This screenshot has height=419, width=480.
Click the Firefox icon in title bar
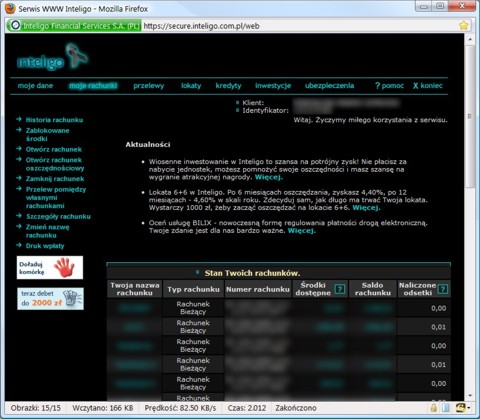(x=10, y=8)
